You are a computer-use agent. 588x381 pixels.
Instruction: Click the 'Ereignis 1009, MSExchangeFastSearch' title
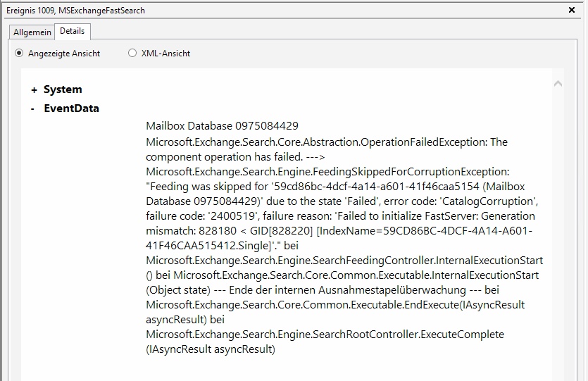75,11
